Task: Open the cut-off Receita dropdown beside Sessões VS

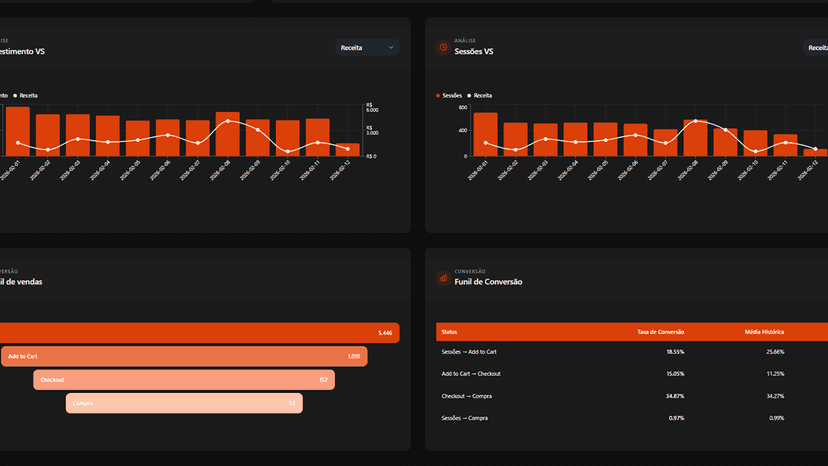Action: point(816,48)
